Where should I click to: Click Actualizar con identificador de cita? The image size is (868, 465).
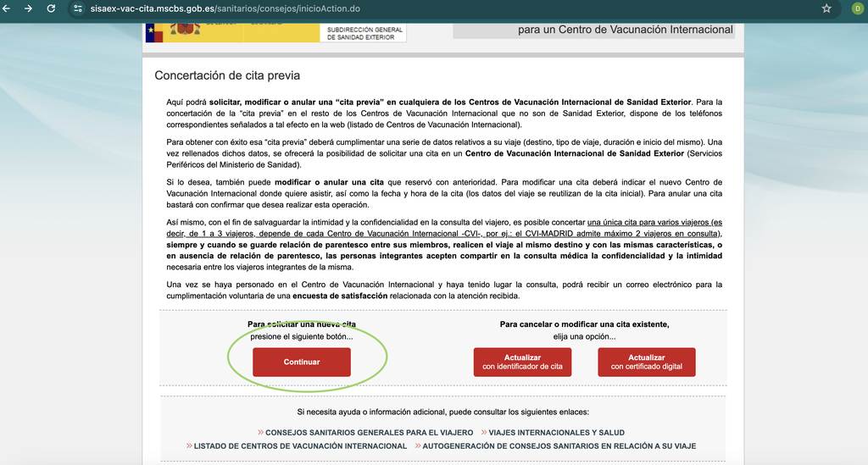tap(522, 363)
